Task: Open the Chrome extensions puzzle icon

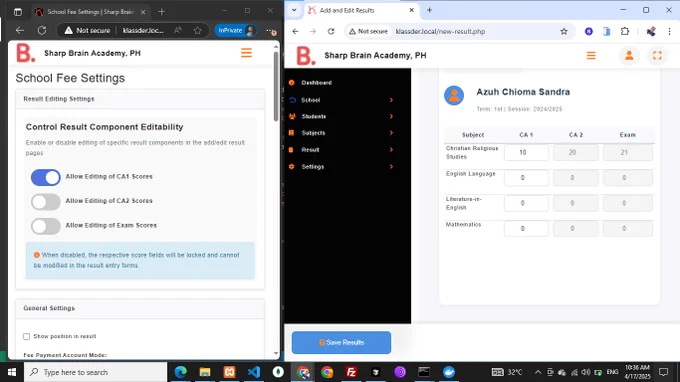Action: (624, 31)
